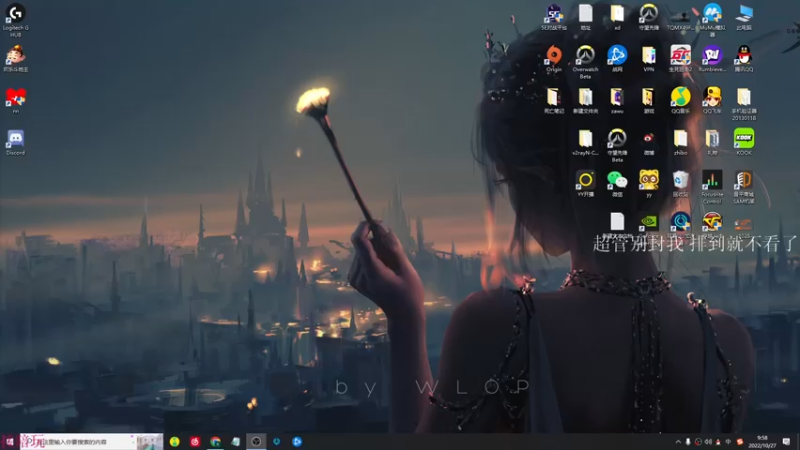
Task: Click the taskbar search input box
Action: (x=89, y=442)
